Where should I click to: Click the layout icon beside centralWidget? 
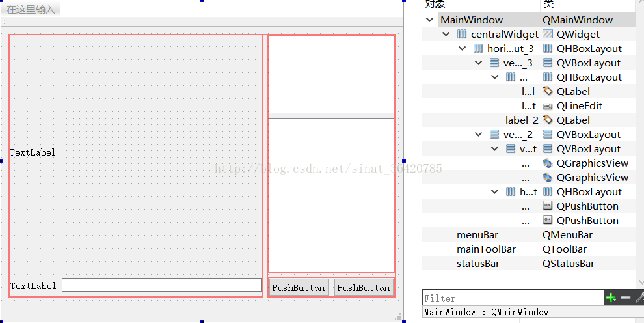[x=462, y=34]
